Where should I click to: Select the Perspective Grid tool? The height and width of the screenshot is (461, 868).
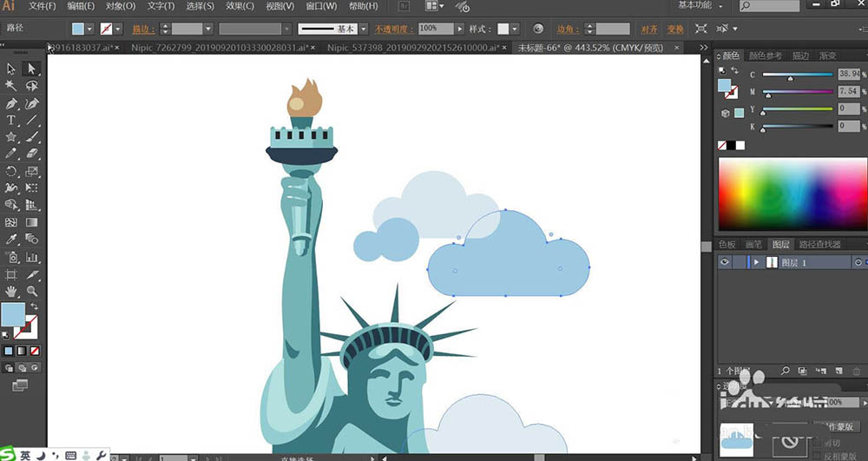(31, 205)
